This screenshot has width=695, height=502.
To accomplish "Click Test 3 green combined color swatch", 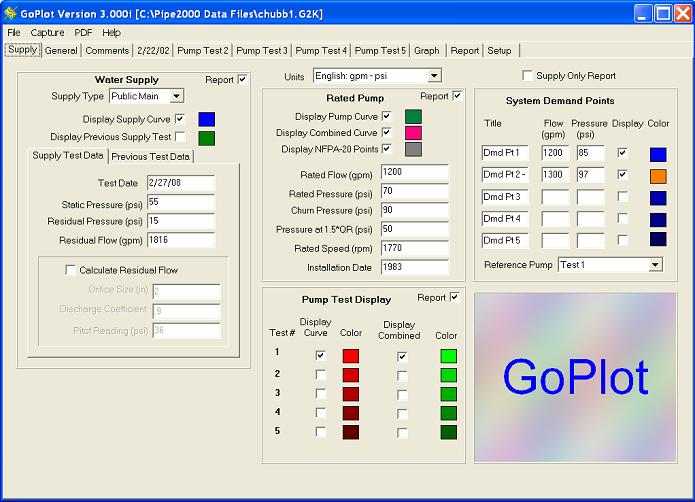I will tap(449, 394).
